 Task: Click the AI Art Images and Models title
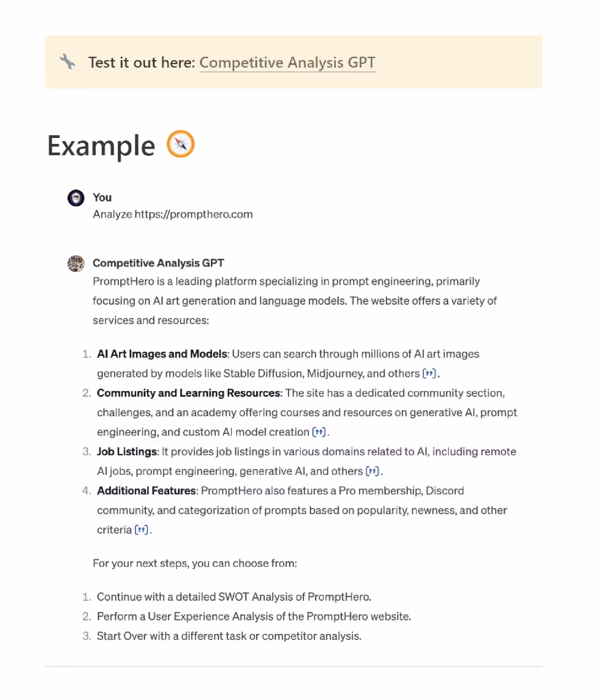click(162, 354)
